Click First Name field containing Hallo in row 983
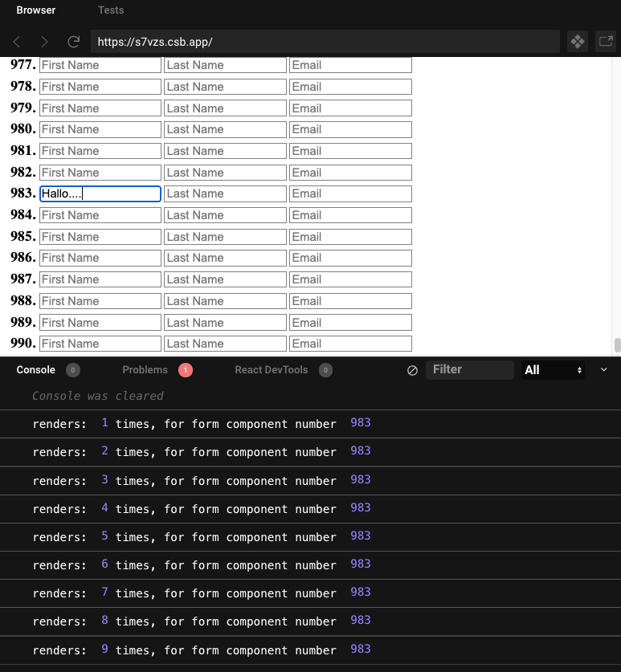621x672 pixels. 100,193
